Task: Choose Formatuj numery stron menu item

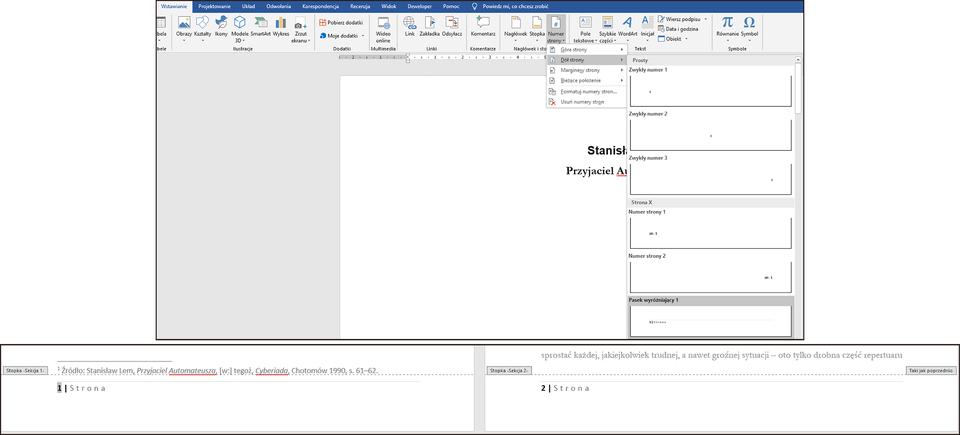Action: pyautogui.click(x=588, y=91)
